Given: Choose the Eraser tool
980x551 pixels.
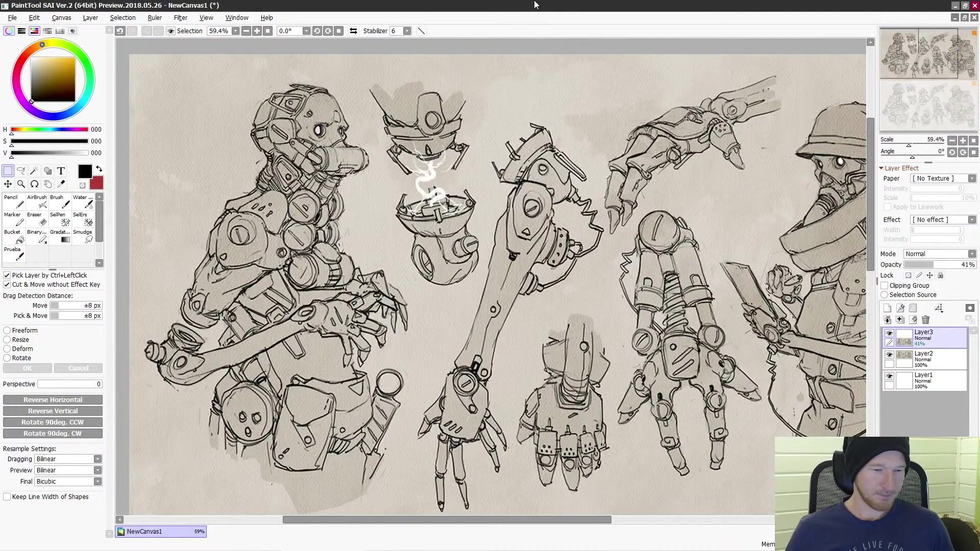Looking at the screenshot, I should tap(37, 219).
